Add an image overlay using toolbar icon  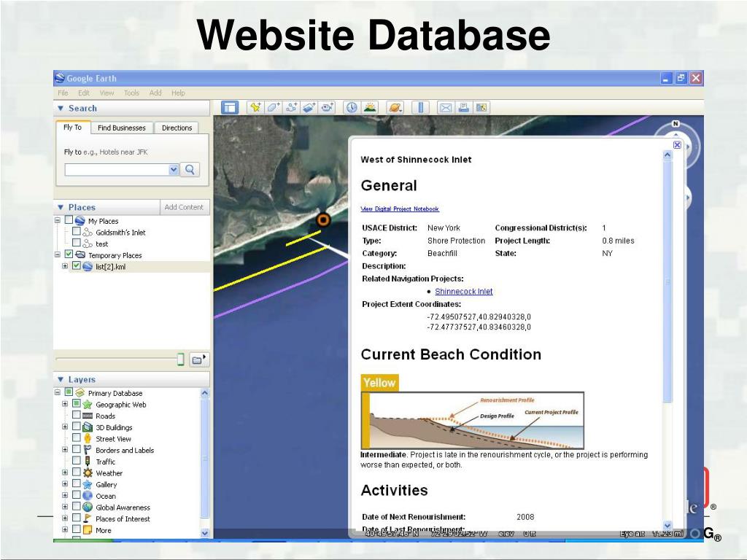[x=309, y=108]
